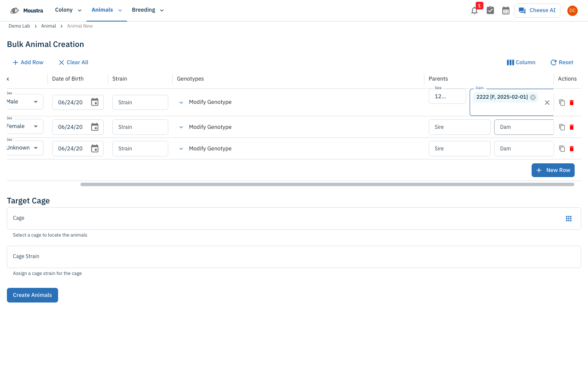The image size is (588, 368).
Task: Click the horizontal table scrollbar
Action: 327,184
